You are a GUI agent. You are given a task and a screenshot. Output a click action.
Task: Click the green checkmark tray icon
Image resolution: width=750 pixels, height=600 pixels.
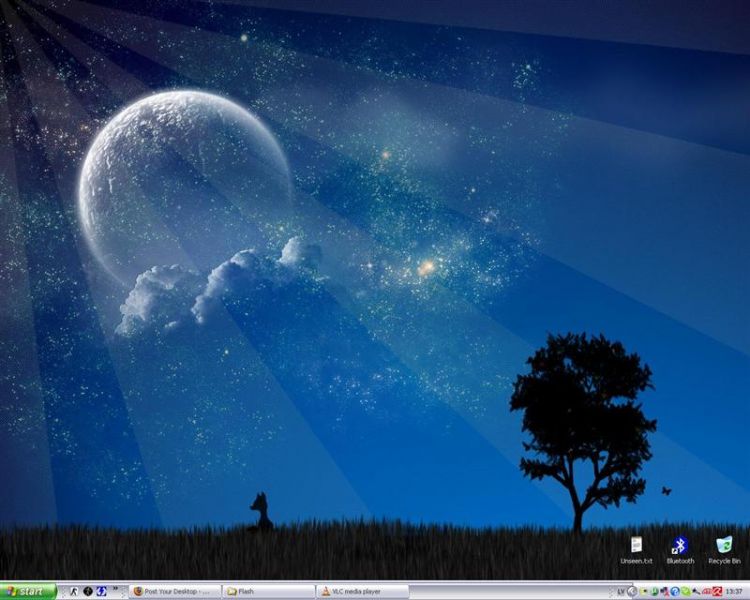[686, 591]
